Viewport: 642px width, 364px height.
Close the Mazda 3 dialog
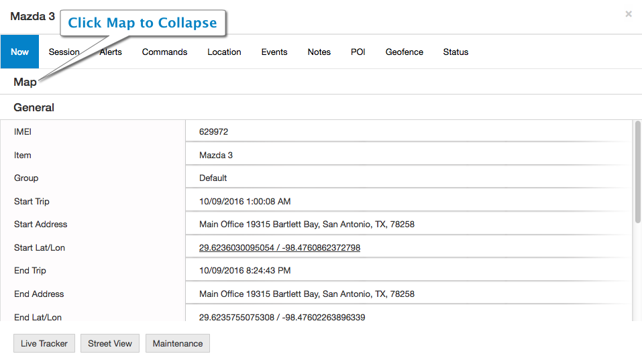629,14
